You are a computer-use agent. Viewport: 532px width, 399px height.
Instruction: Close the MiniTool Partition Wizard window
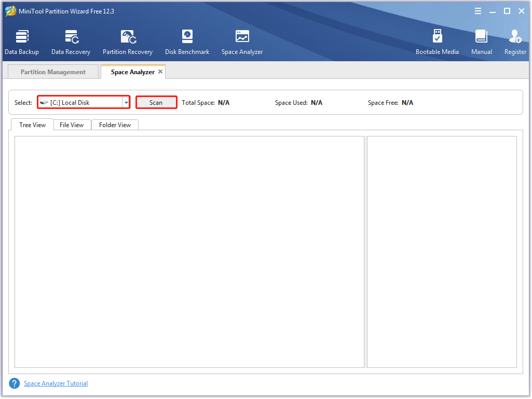point(522,11)
